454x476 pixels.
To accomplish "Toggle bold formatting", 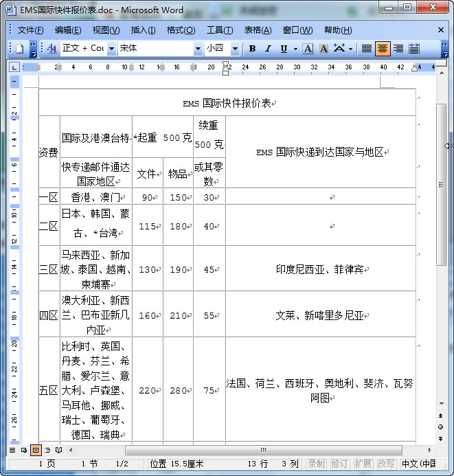I will coord(252,49).
